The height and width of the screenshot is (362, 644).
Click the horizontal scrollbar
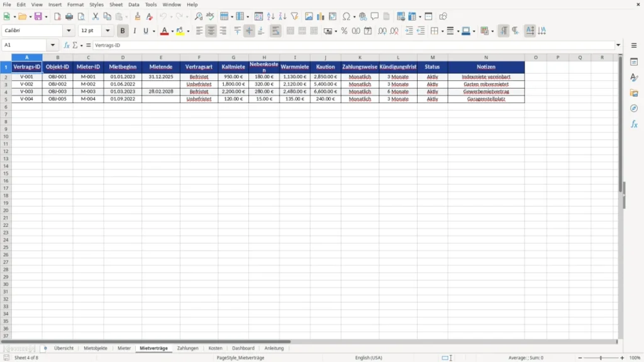click(x=146, y=341)
